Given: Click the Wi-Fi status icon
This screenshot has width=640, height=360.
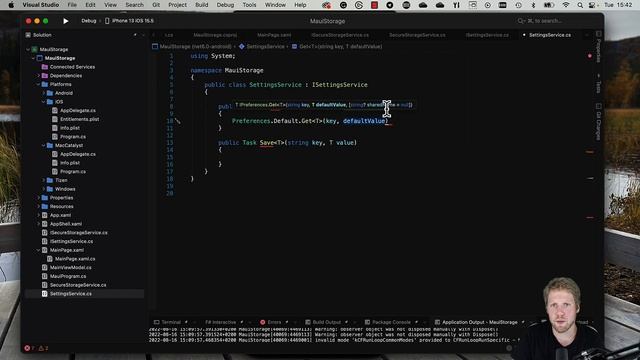Looking at the screenshot, I should 566,5.
